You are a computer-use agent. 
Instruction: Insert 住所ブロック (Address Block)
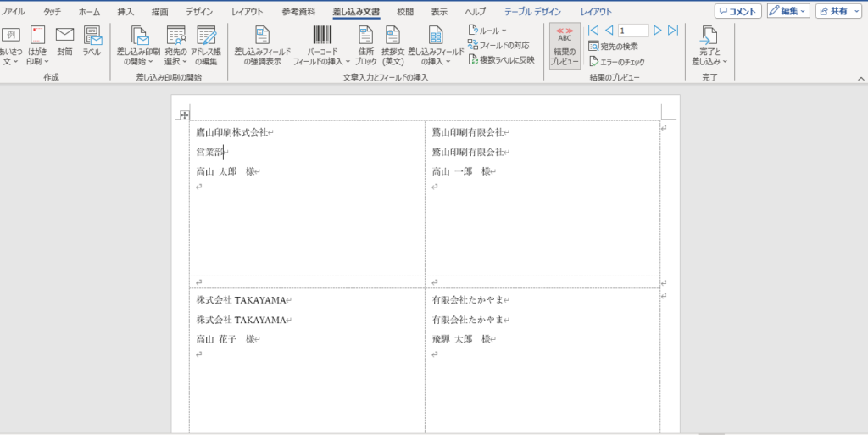(366, 46)
